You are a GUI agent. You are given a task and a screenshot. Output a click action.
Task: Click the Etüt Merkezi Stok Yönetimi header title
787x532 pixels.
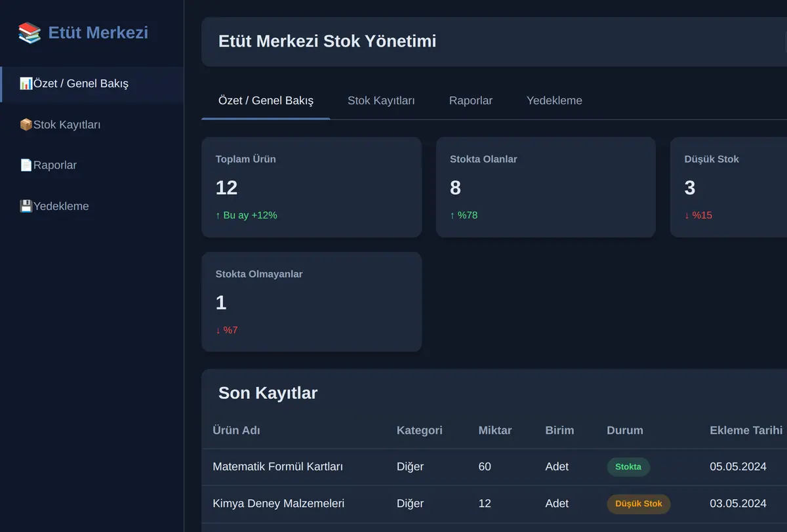click(x=327, y=41)
